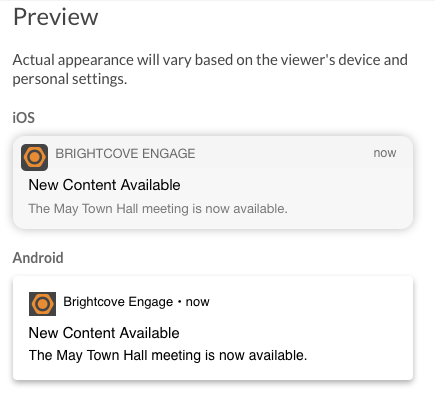Viewport: 435px width, 398px height.
Task: Click the Preview heading
Action: (x=56, y=17)
